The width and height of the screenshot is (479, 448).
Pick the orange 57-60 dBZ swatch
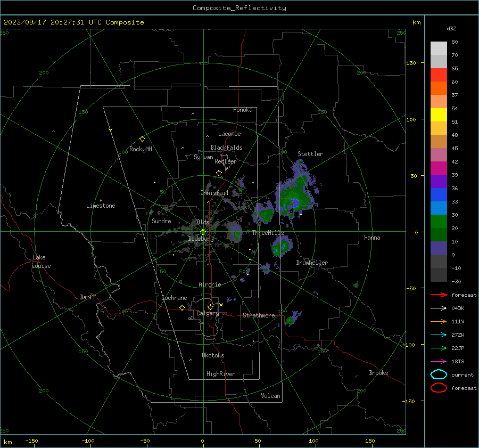pyautogui.click(x=439, y=88)
